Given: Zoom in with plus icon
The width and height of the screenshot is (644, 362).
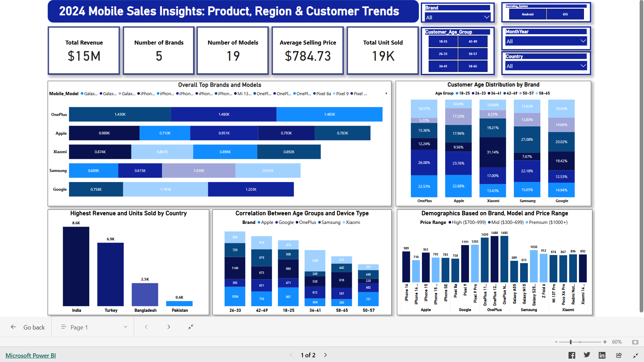Looking at the screenshot, I should click(x=605, y=342).
